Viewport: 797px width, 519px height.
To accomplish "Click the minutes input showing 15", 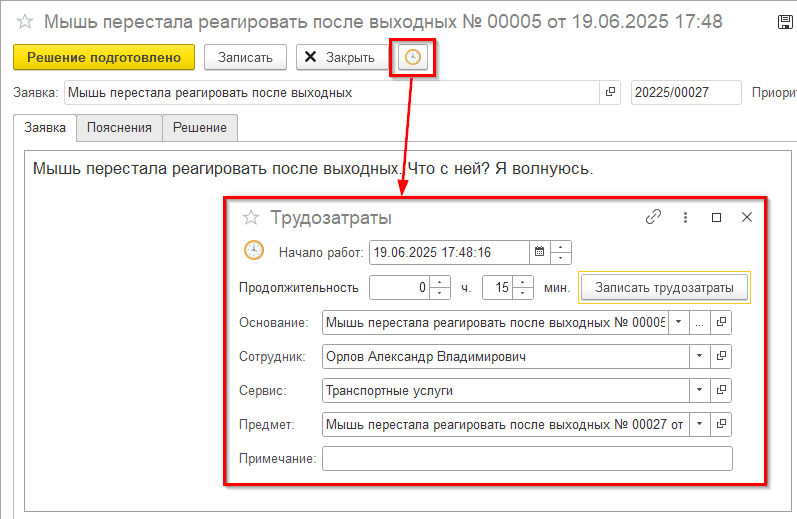I will (x=498, y=288).
